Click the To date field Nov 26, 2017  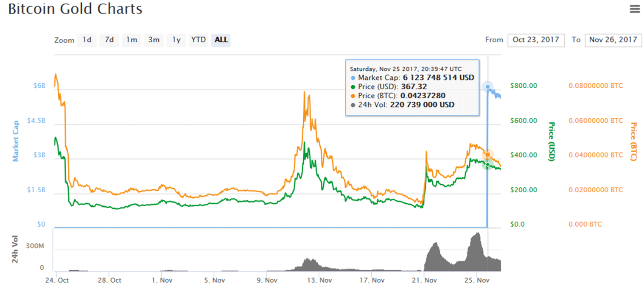pyautogui.click(x=613, y=40)
